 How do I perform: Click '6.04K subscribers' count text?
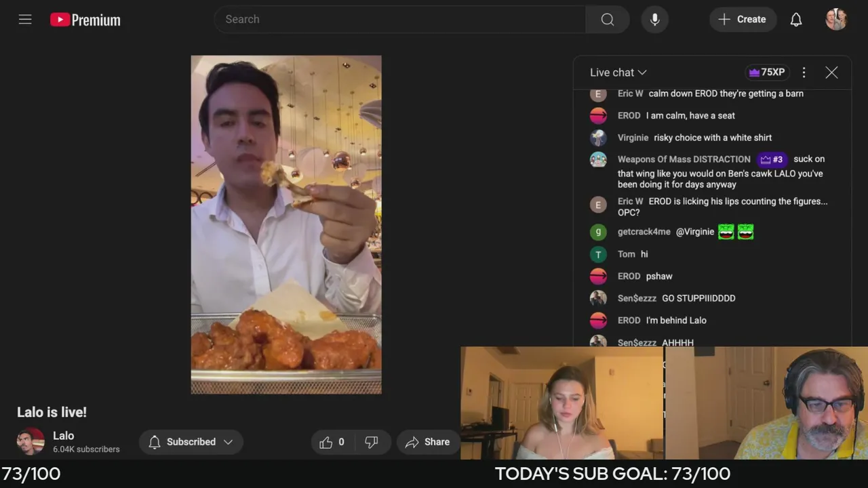(86, 449)
